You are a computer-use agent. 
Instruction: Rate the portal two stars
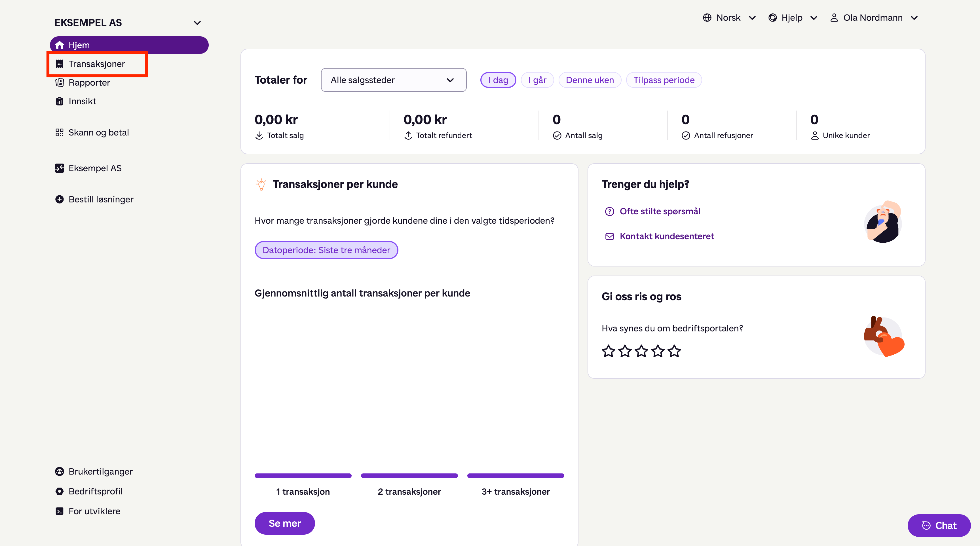pos(625,351)
